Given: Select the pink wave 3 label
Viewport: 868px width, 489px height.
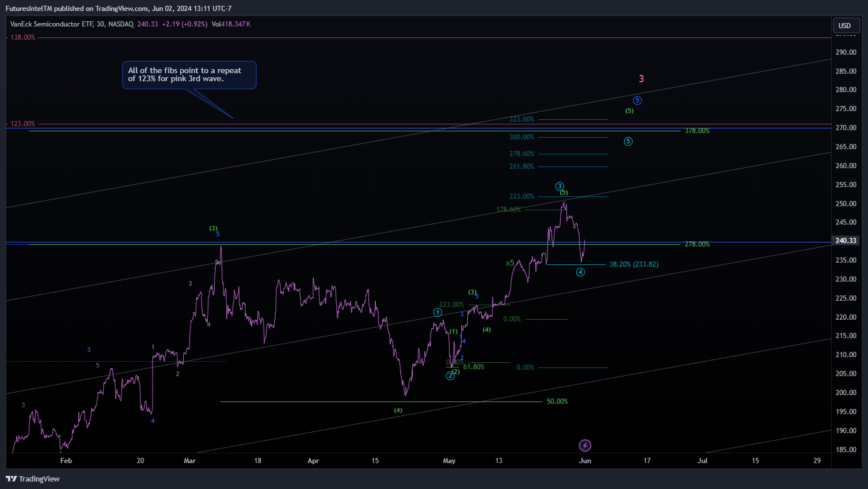Looking at the screenshot, I should 641,79.
